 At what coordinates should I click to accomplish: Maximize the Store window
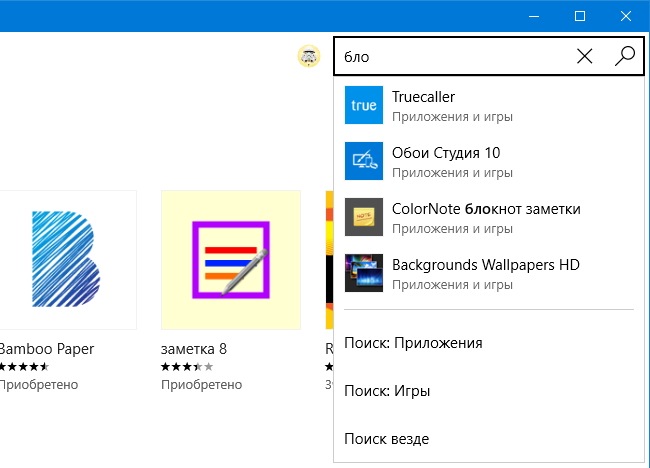click(580, 16)
